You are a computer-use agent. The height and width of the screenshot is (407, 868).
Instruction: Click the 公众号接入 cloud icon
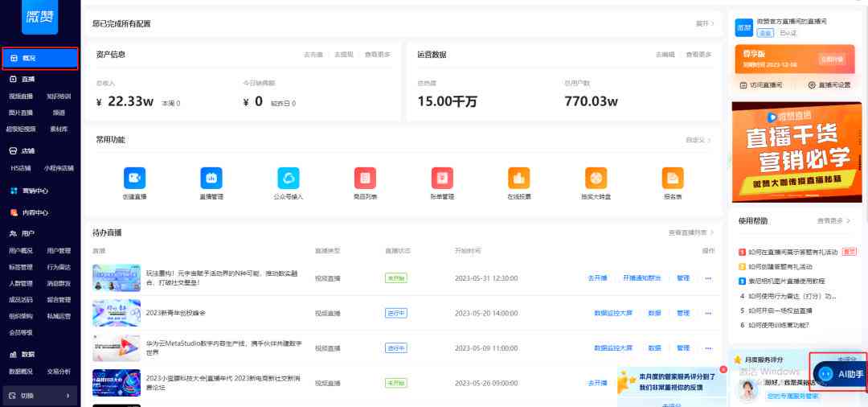pos(289,179)
